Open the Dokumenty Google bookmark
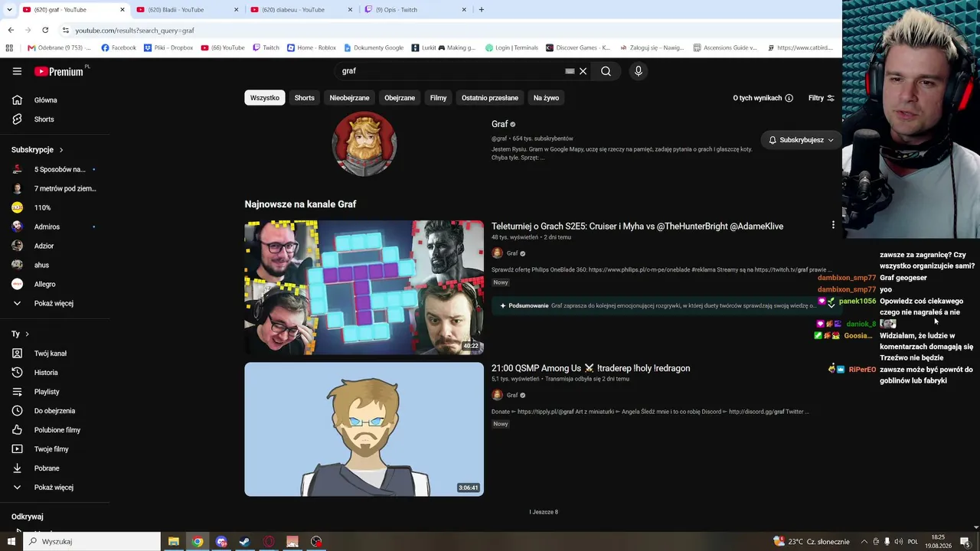The height and width of the screenshot is (551, 980). coord(374,47)
